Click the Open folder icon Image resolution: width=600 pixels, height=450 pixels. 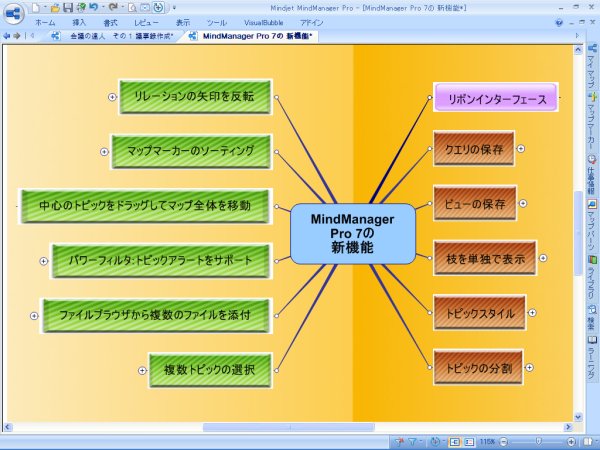coord(55,7)
